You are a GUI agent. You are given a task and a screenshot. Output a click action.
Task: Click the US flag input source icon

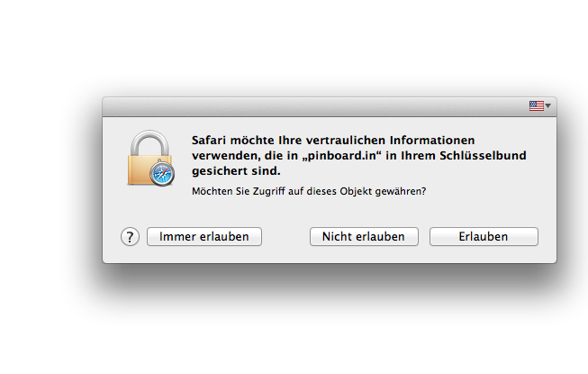tap(536, 105)
